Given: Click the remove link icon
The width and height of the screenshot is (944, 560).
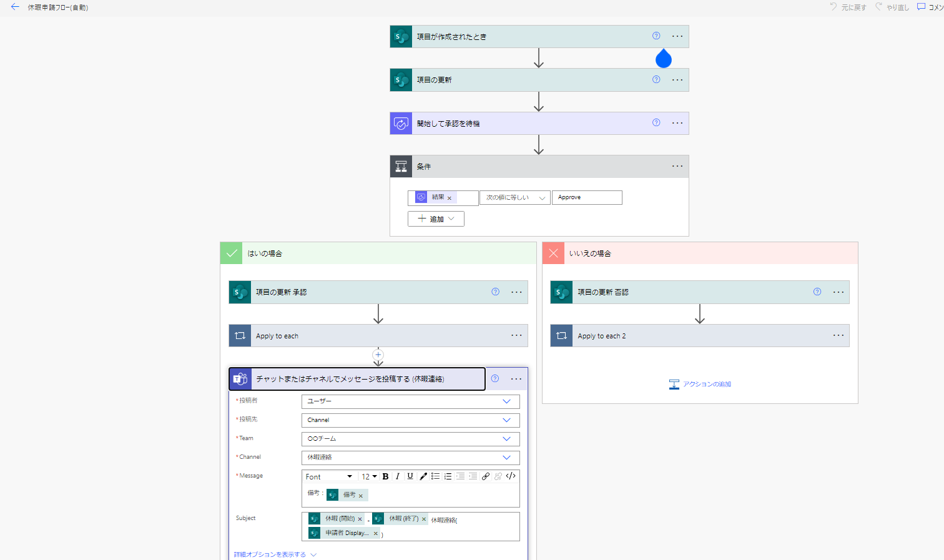Looking at the screenshot, I should [x=498, y=476].
